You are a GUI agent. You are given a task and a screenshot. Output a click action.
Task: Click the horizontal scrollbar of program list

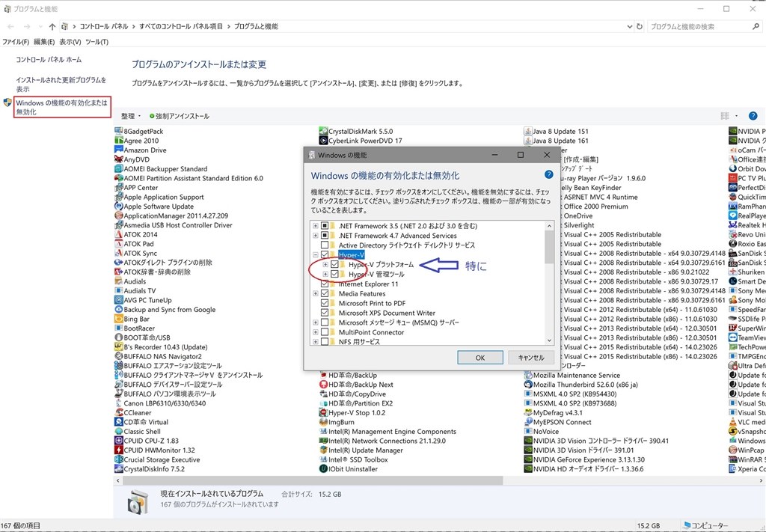[x=313, y=480]
